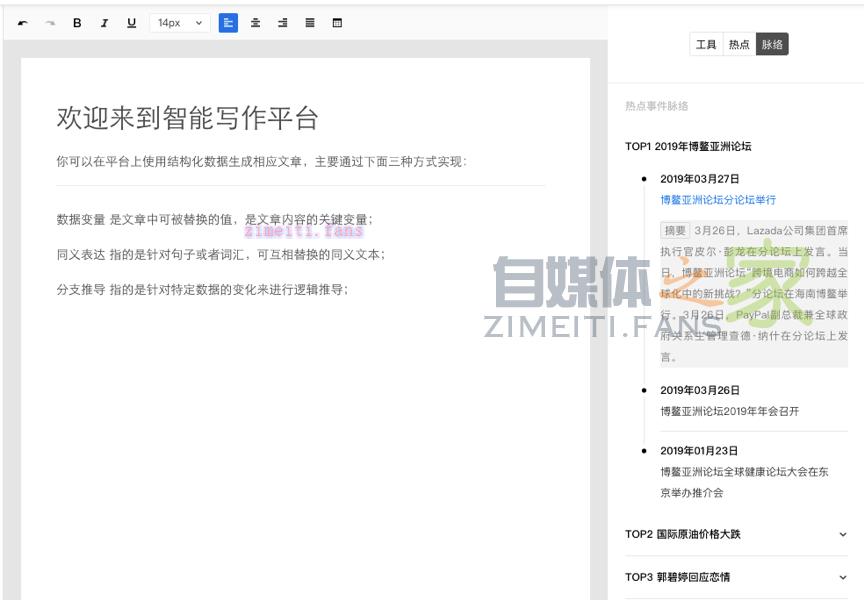Toggle italic formatting

coord(104,23)
